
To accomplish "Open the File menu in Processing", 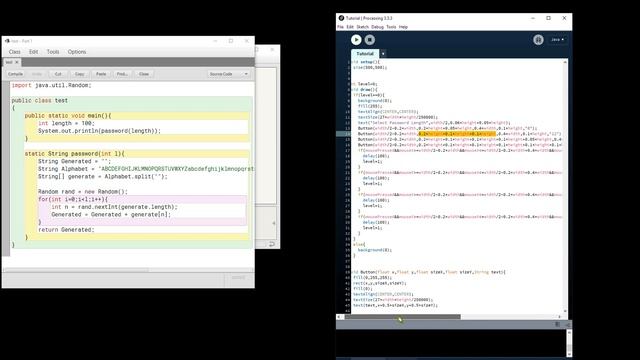I will coord(340,27).
